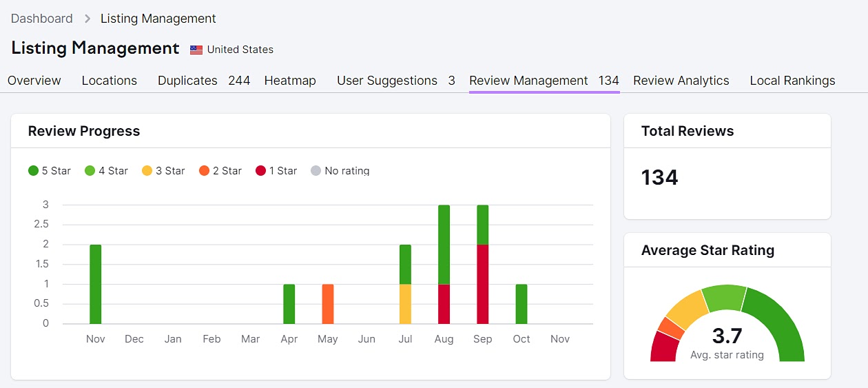Select the Review Management tab
The image size is (868, 388).
point(544,81)
